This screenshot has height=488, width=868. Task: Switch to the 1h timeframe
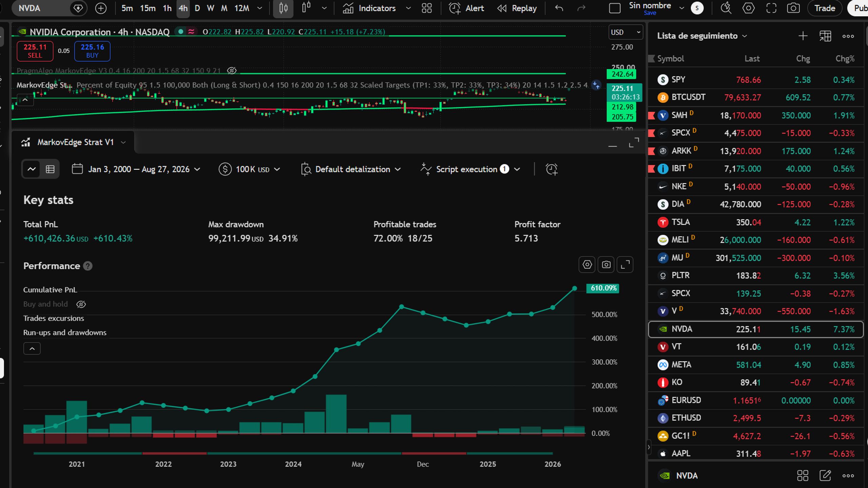(167, 8)
